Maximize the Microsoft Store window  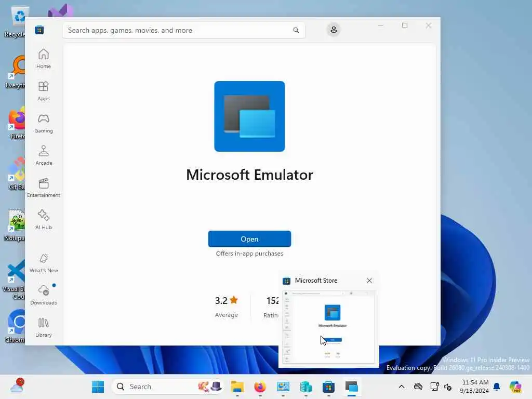(404, 25)
